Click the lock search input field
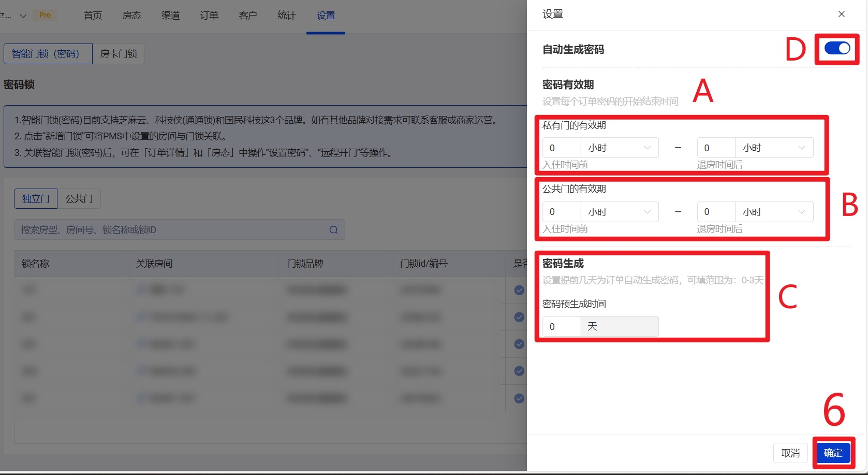The width and height of the screenshot is (868, 475). (179, 229)
